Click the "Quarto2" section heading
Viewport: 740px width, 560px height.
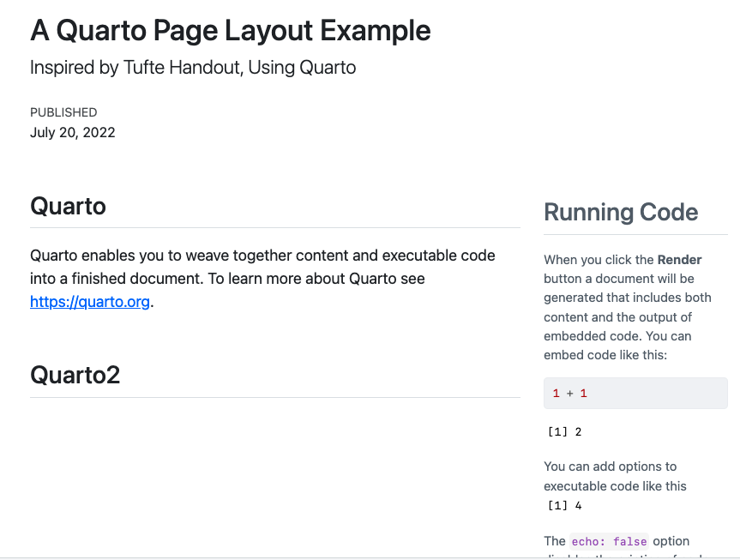click(75, 375)
